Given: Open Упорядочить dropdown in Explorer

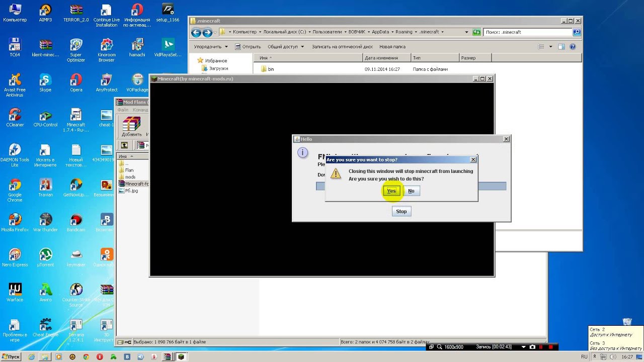Looking at the screenshot, I should (211, 47).
